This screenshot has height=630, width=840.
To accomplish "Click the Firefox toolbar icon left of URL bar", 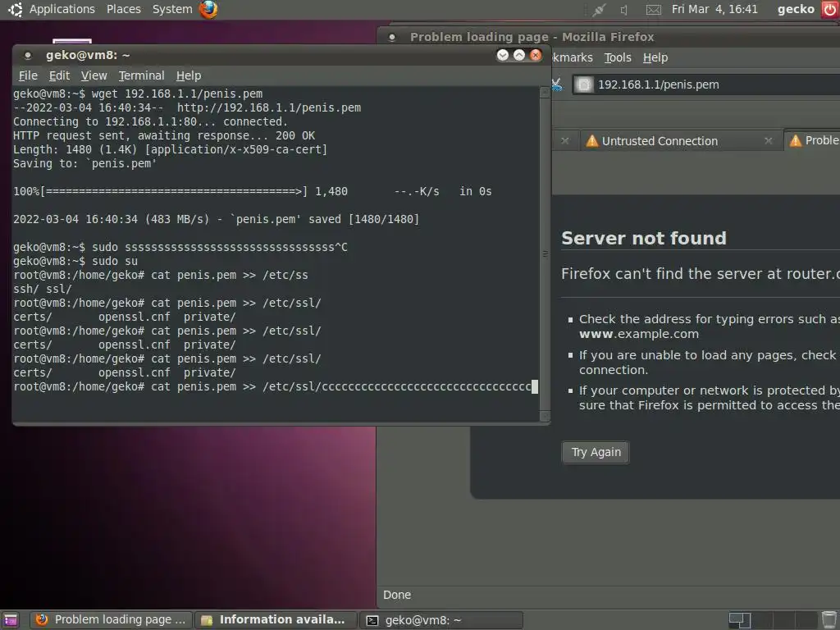I will pyautogui.click(x=558, y=84).
